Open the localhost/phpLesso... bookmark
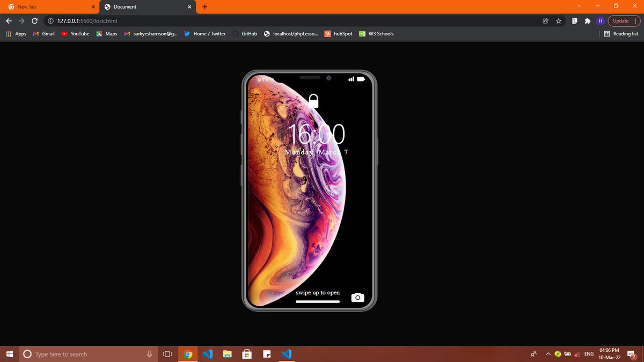 coord(291,34)
